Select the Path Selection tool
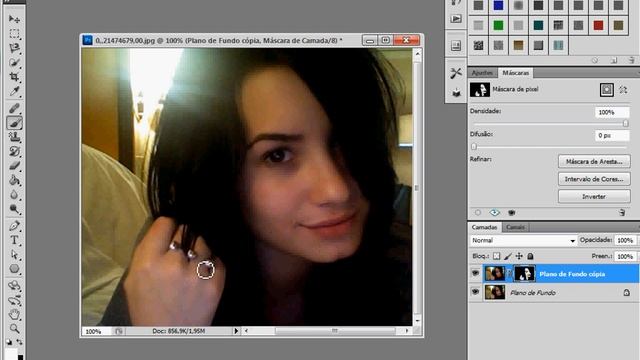This screenshot has height=360, width=640. pyautogui.click(x=14, y=255)
